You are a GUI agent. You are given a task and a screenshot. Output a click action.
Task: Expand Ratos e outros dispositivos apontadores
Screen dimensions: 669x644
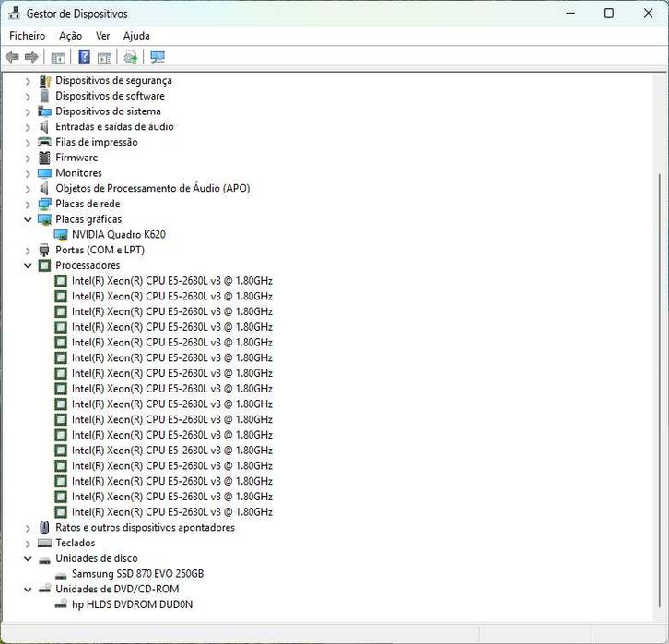pos(28,529)
